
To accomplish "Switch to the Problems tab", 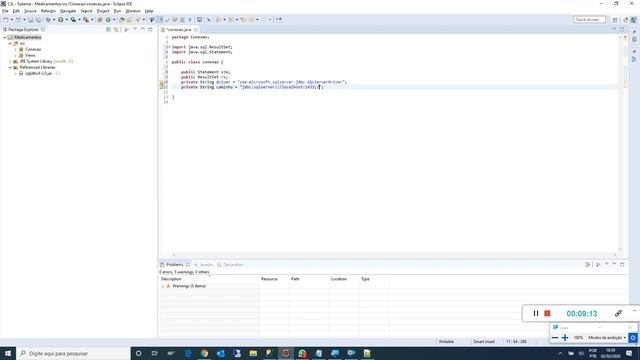I will tap(175, 264).
